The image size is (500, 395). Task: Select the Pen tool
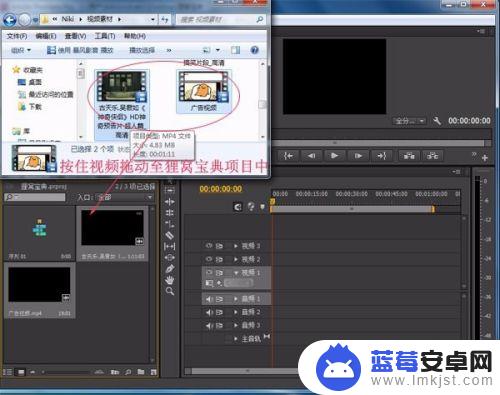[x=170, y=269]
